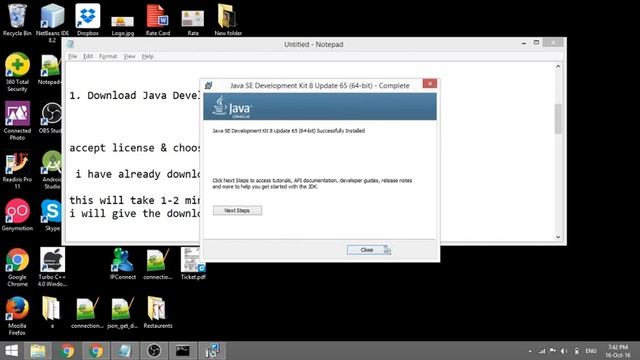Select the Turbo C++ desktop icon
640x360 pixels.
[52, 267]
